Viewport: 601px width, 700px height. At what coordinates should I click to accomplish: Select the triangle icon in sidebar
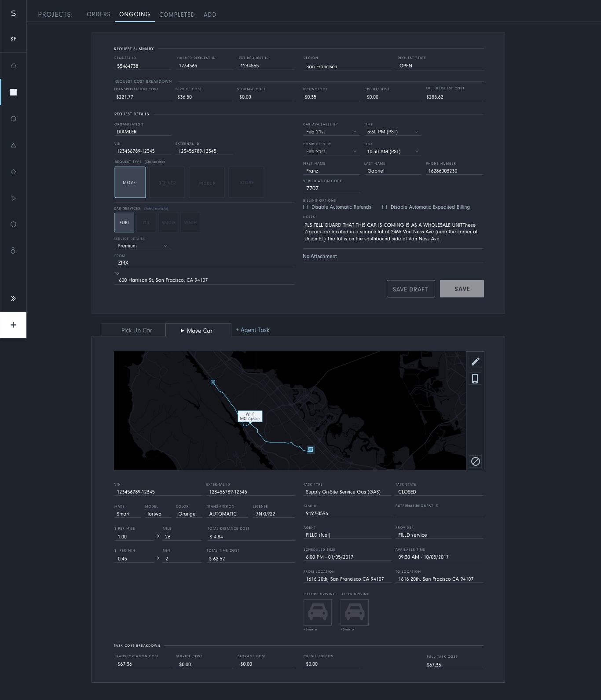point(13,145)
